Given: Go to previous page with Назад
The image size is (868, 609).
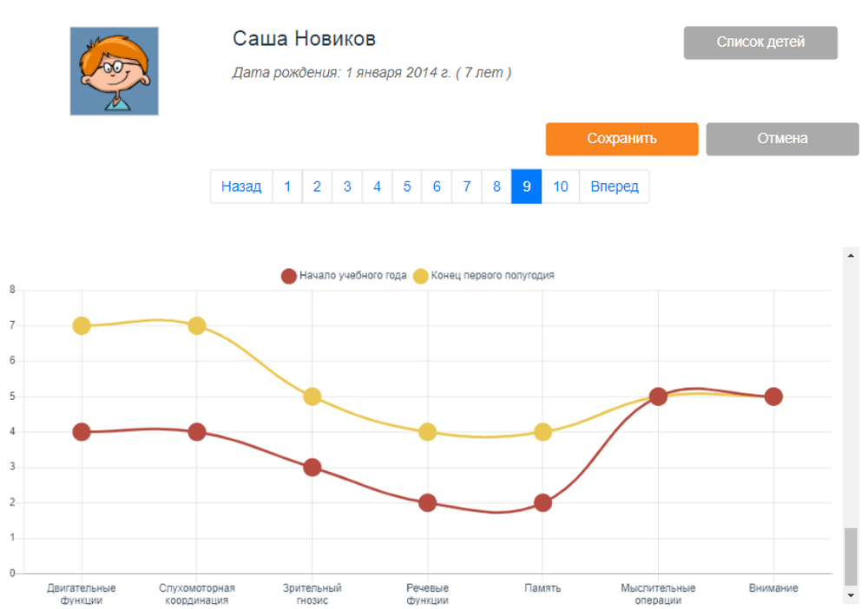Looking at the screenshot, I should 241,187.
